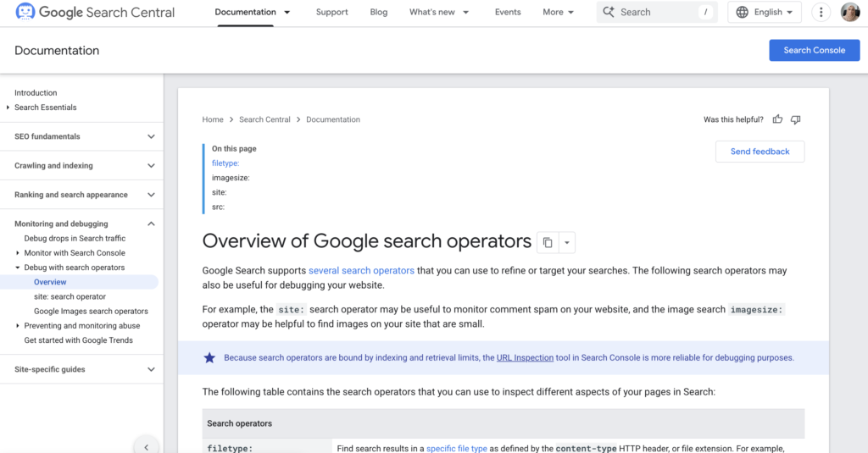Open the user profile avatar
Image resolution: width=868 pixels, height=453 pixels.
click(x=850, y=12)
